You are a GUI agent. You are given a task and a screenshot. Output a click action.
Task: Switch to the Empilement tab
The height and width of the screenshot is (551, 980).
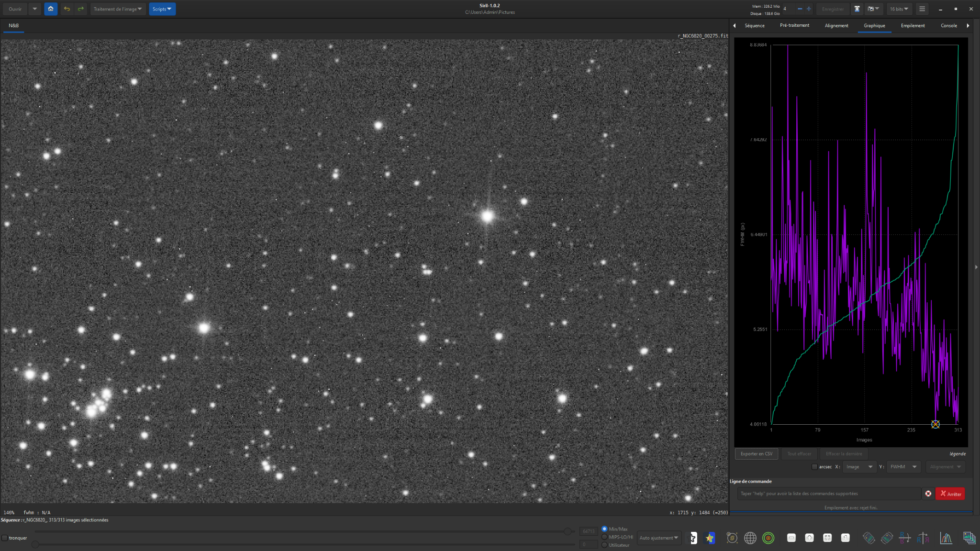pyautogui.click(x=913, y=26)
